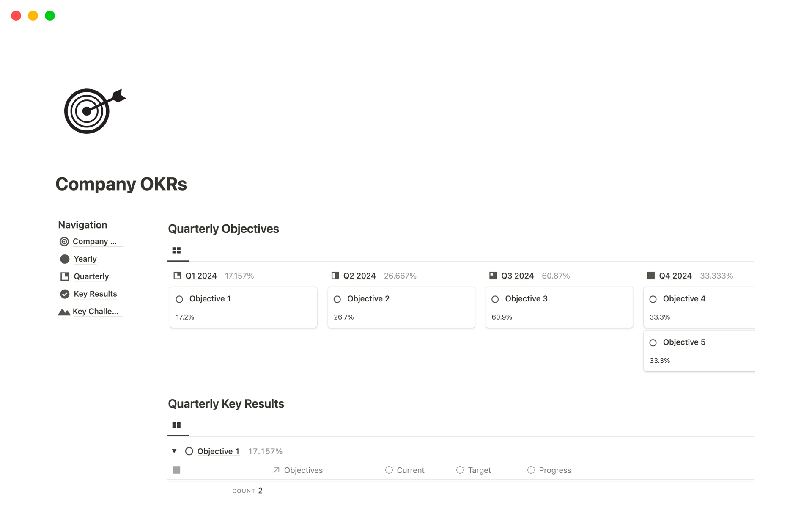This screenshot has height=508, width=812.
Task: Open the Key Results navigation link
Action: point(95,294)
